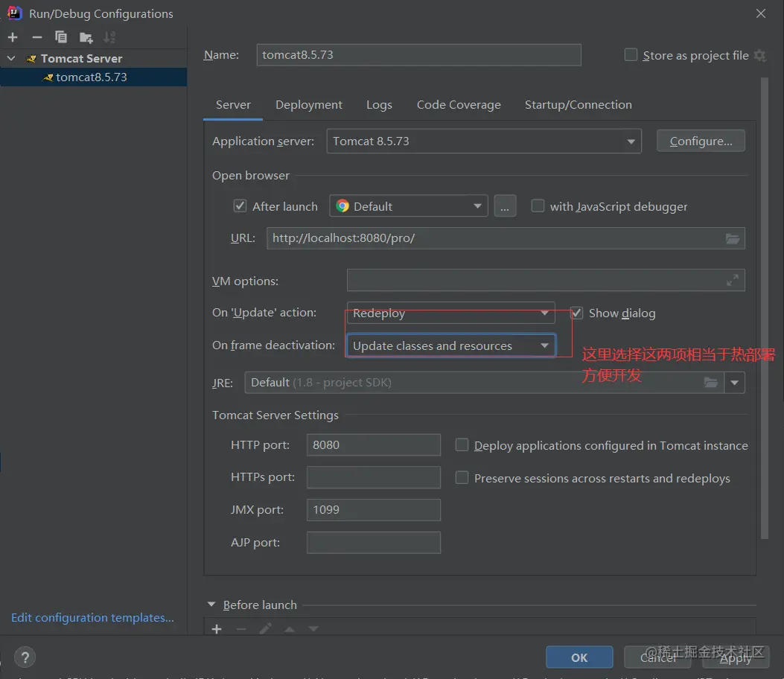Copy the selected configuration icon
Screen dimensions: 784x679
click(x=61, y=37)
